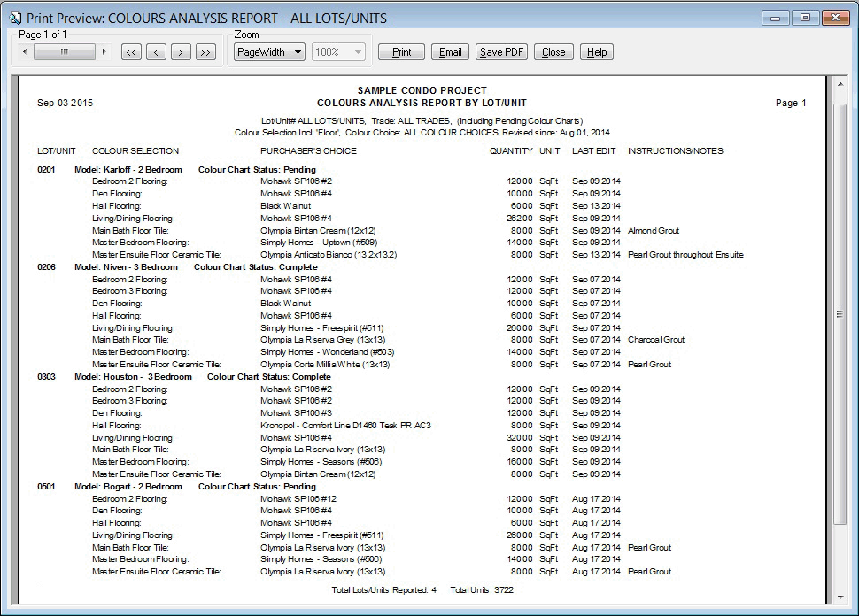Click 'Mohawk SP106 #12' choice

point(298,499)
